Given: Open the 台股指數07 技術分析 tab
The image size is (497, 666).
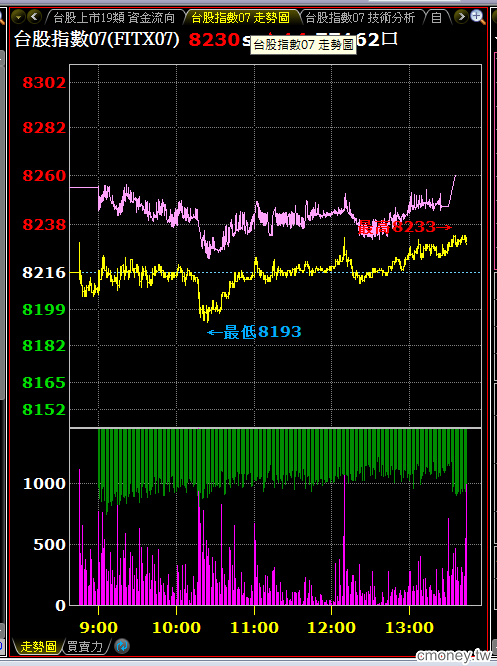Looking at the screenshot, I should [x=360, y=17].
